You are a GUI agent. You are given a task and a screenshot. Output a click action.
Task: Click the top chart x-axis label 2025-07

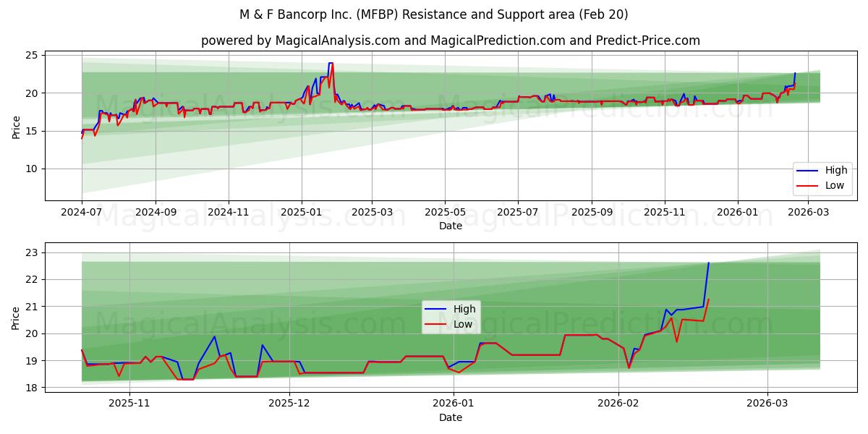[518, 213]
